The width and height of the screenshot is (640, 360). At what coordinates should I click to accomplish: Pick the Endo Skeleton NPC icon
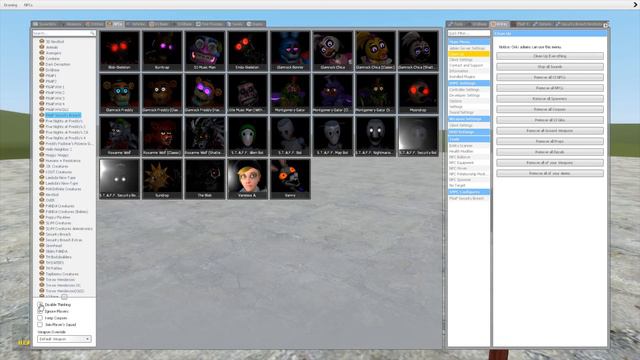[x=247, y=51]
